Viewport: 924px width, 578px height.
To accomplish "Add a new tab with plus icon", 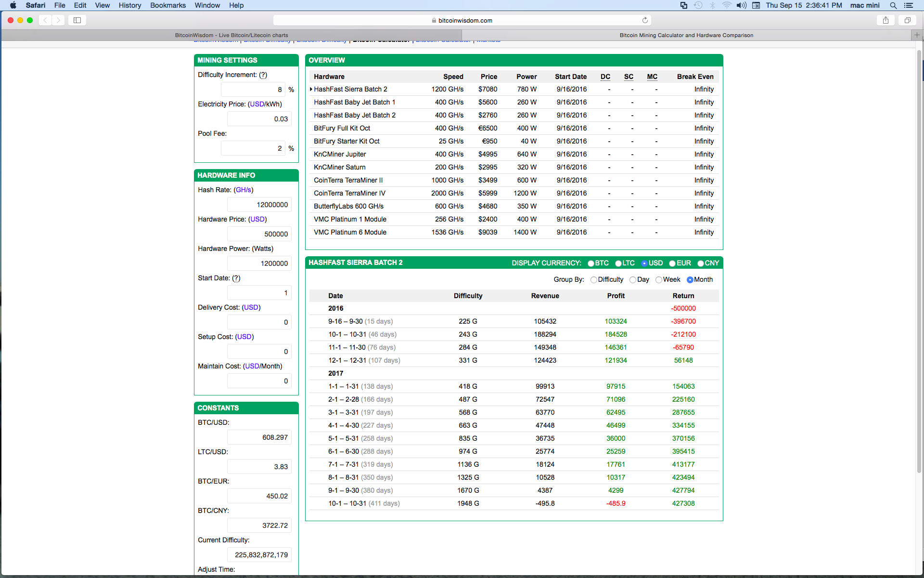I will (x=917, y=35).
